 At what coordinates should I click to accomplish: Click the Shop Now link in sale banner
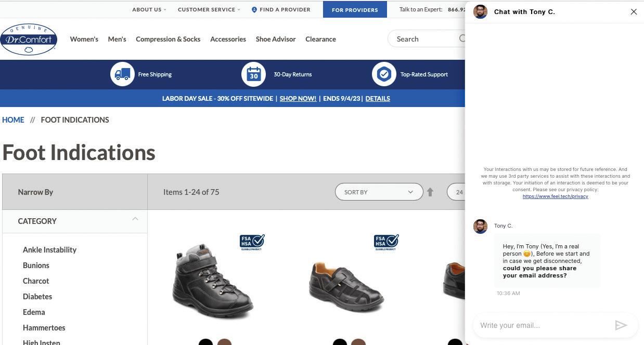coord(298,98)
